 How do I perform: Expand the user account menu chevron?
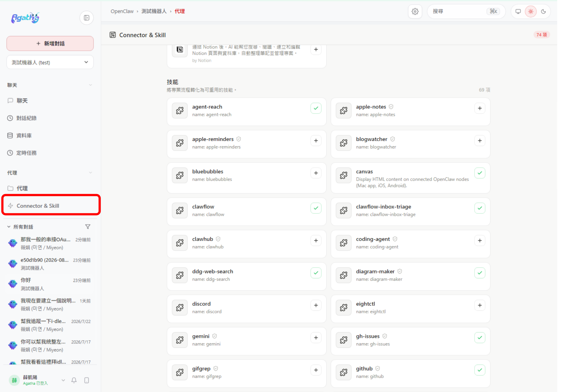(63, 380)
